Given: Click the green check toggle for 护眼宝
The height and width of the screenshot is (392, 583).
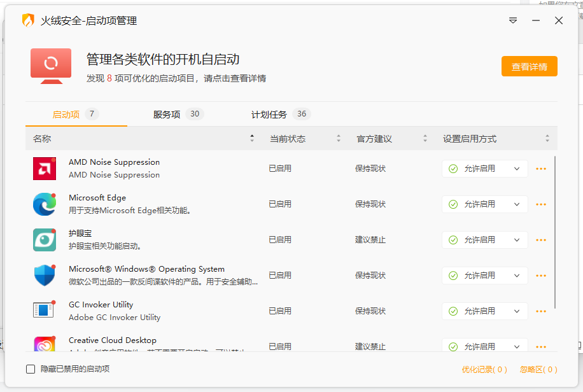Looking at the screenshot, I should (x=453, y=239).
